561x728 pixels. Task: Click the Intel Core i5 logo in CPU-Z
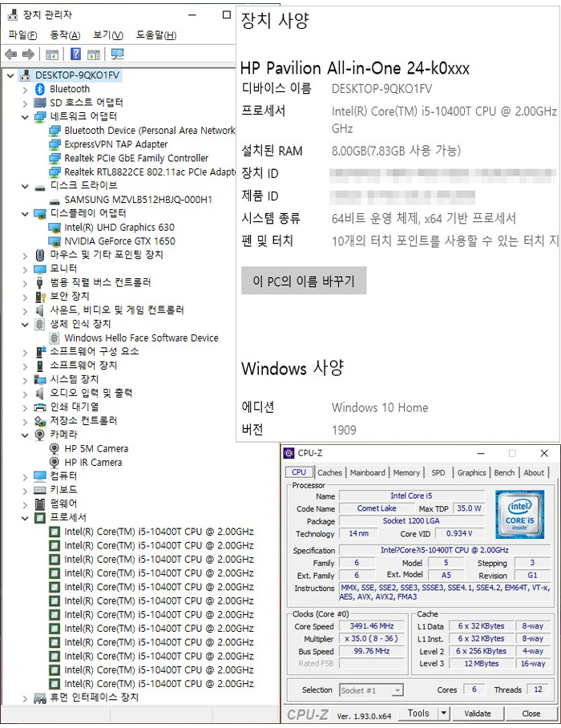coord(519,514)
